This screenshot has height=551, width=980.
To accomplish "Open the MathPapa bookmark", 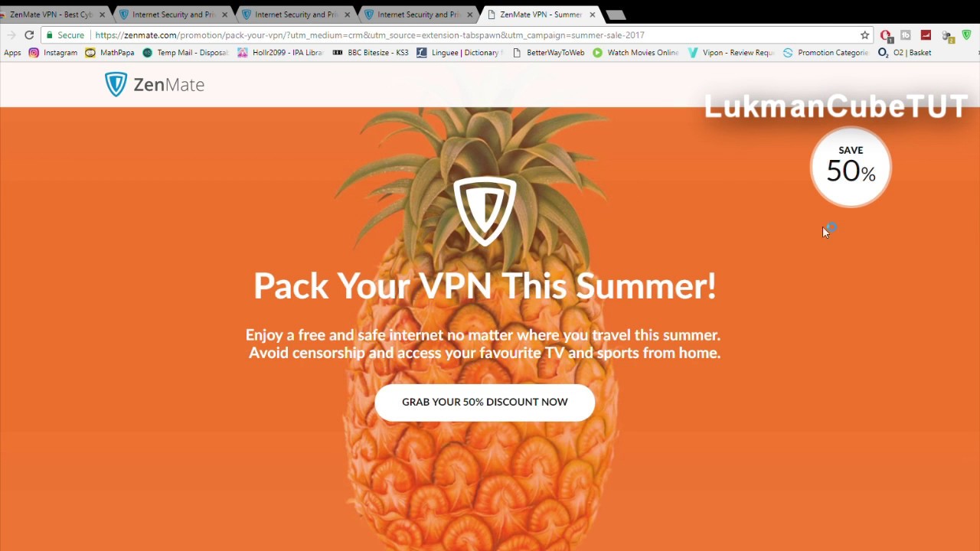I will tap(109, 53).
